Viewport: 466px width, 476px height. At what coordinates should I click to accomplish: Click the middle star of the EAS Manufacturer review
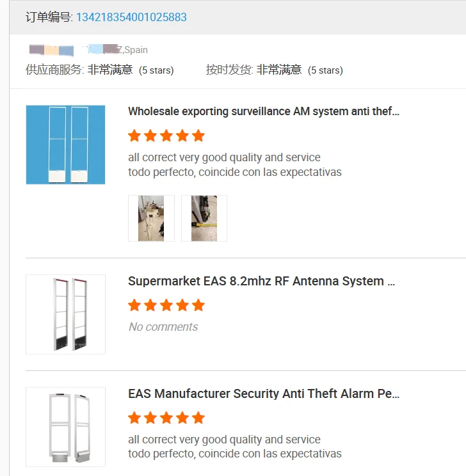[166, 418]
